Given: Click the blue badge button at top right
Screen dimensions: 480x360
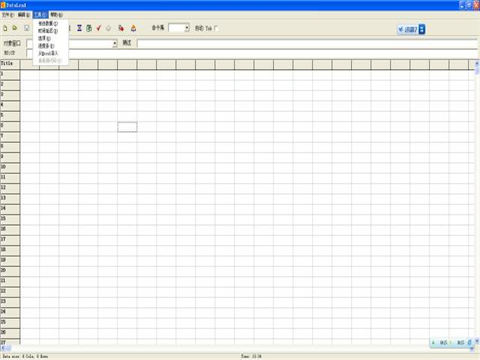Looking at the screenshot, I should pyautogui.click(x=411, y=29).
